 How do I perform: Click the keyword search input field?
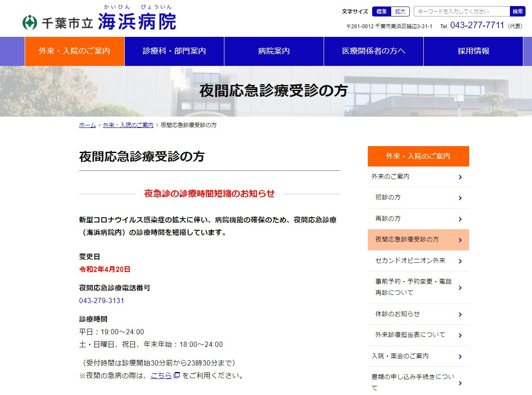point(461,12)
